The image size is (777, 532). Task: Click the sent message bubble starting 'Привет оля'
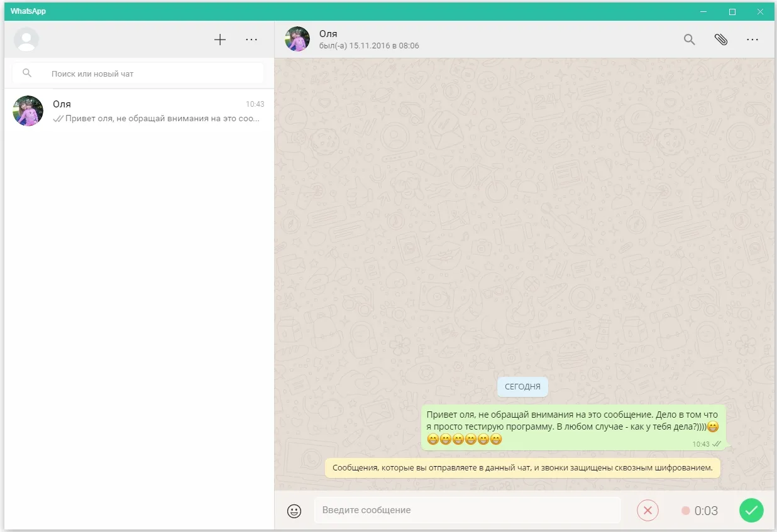(x=573, y=427)
